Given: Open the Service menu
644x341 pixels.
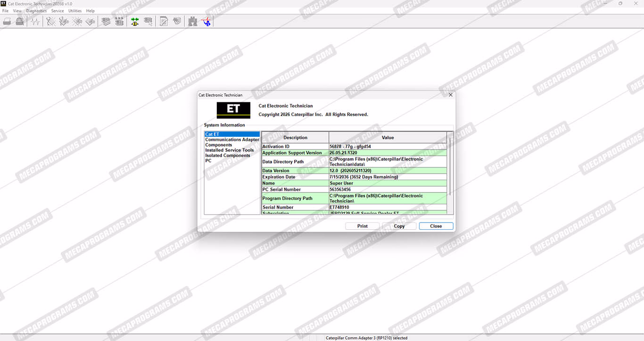Looking at the screenshot, I should [x=58, y=11].
